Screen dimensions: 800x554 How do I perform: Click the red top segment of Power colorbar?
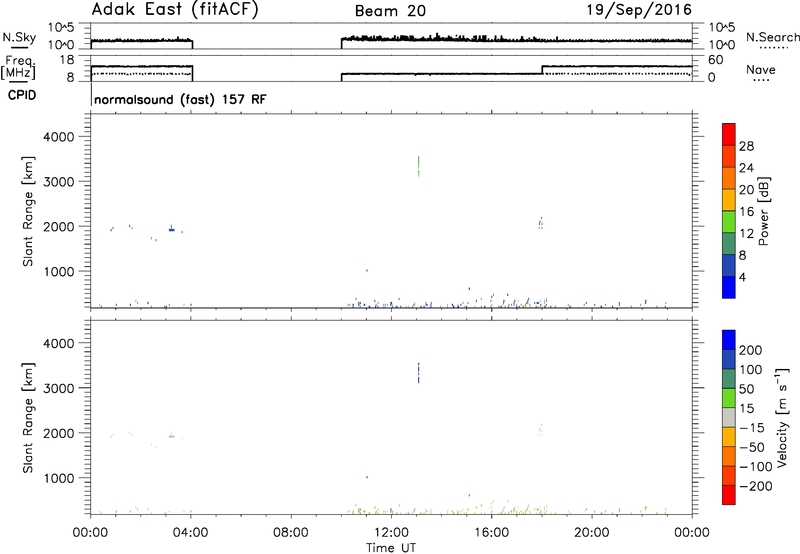click(x=729, y=135)
